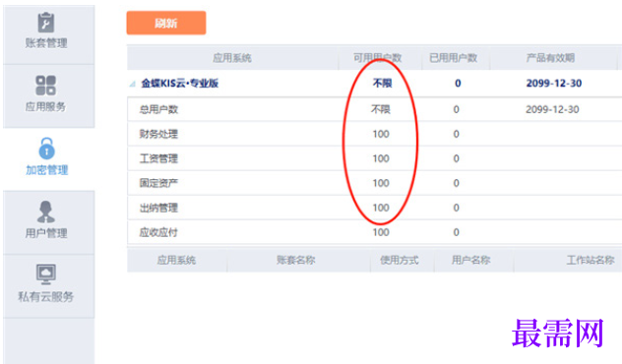Click the lower table's 应用系统 header
The width and height of the screenshot is (622, 364).
point(176,260)
